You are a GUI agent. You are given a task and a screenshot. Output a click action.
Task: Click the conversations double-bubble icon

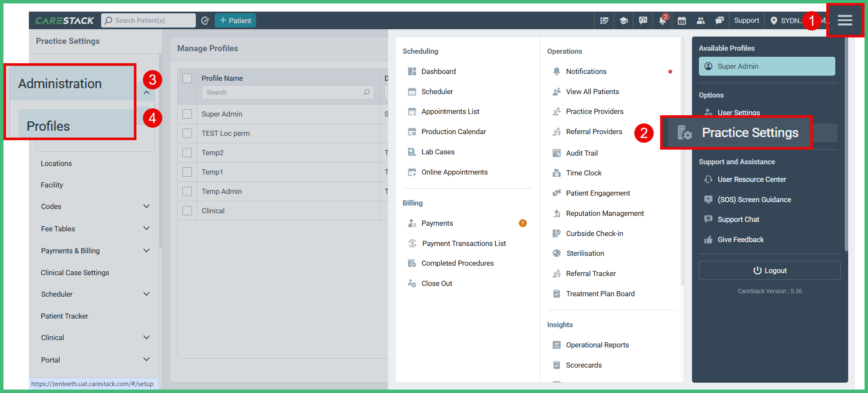coord(719,21)
